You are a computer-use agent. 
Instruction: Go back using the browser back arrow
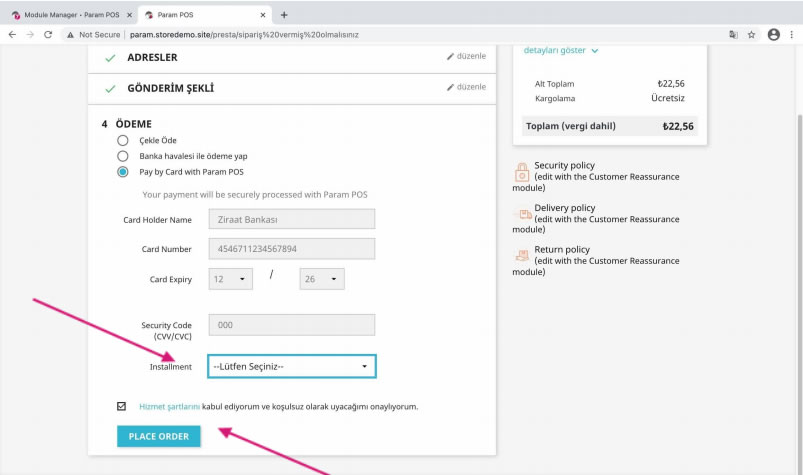tap(12, 34)
